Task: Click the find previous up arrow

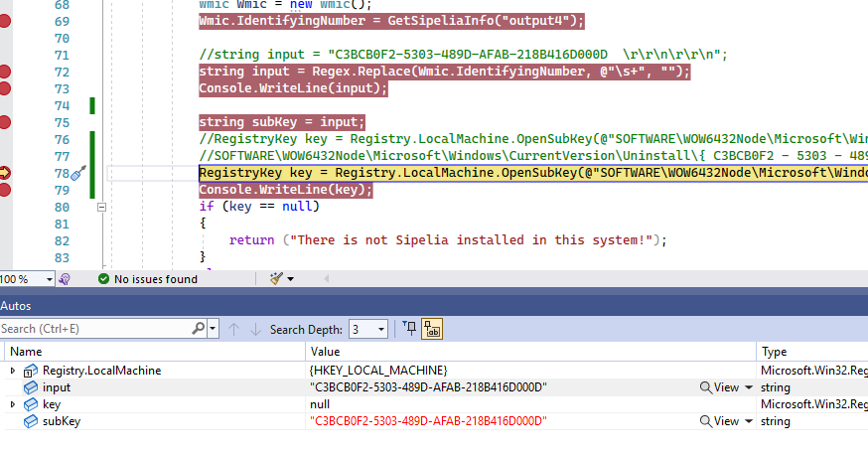Action: tap(233, 329)
